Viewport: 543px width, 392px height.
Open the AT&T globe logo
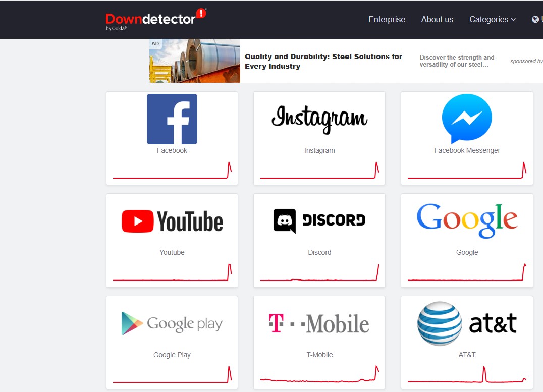click(x=440, y=324)
